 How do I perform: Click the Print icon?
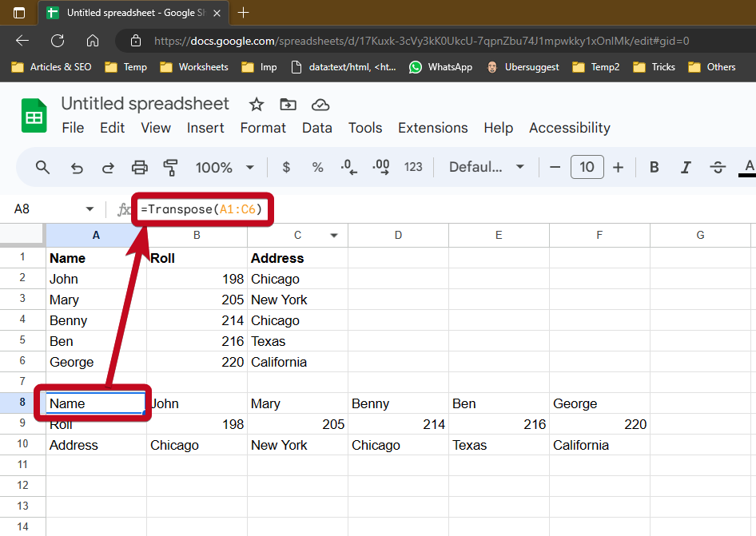click(x=139, y=168)
